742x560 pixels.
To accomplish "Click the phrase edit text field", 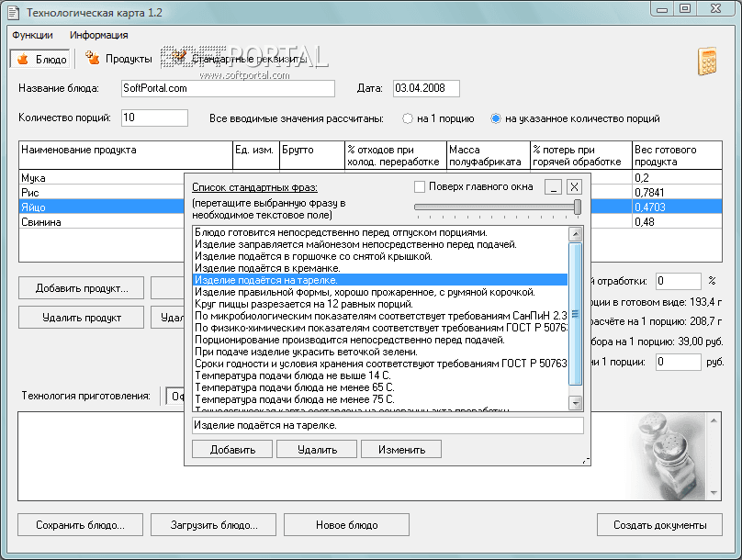I will 388,425.
